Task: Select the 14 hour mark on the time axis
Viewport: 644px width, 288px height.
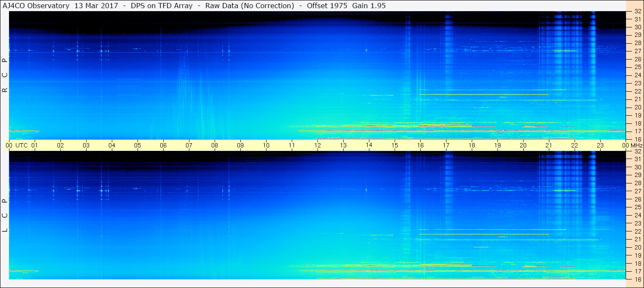Action: tap(369, 145)
